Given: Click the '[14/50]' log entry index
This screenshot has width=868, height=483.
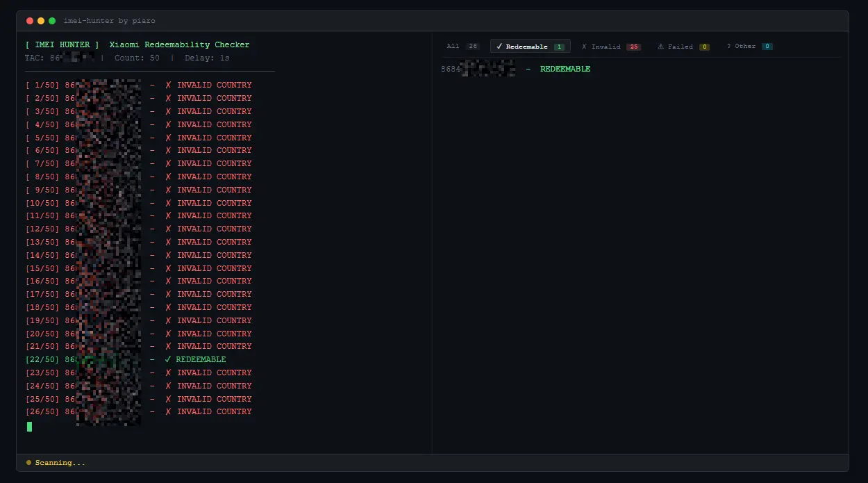Looking at the screenshot, I should 43,255.
